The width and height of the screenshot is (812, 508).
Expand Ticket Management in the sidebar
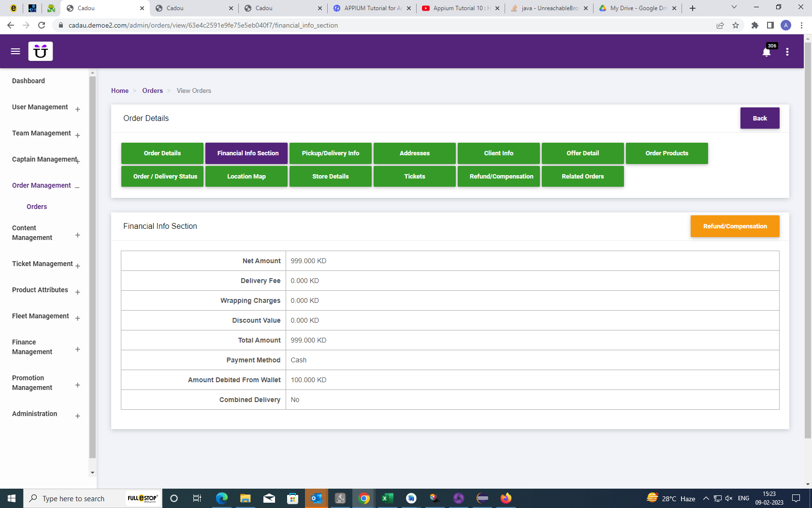[x=77, y=266]
